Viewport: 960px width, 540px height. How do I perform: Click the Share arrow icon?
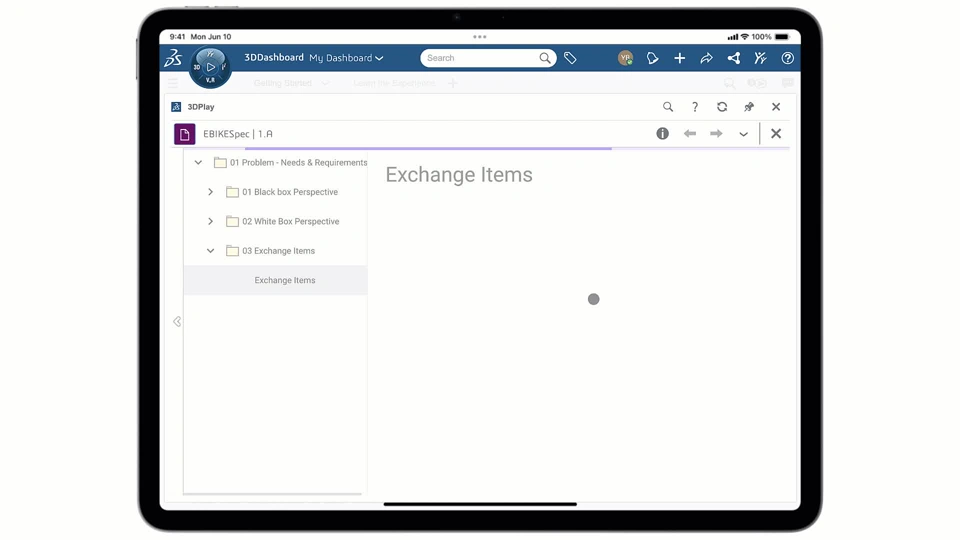point(707,58)
